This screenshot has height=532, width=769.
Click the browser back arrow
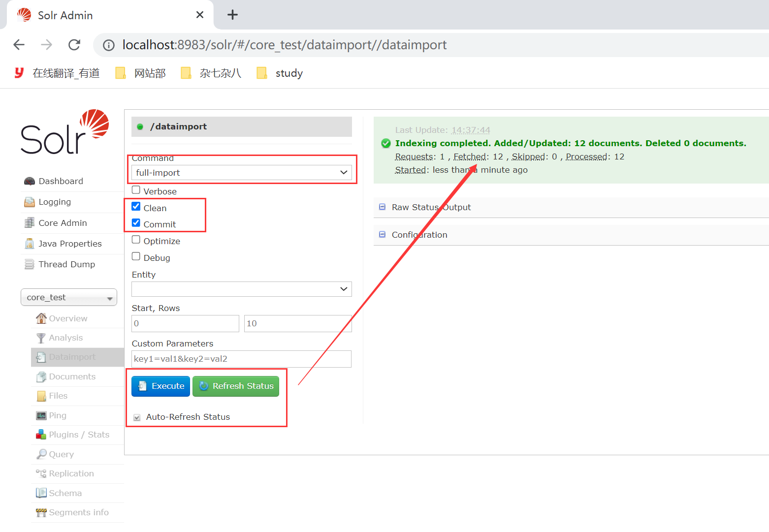19,45
